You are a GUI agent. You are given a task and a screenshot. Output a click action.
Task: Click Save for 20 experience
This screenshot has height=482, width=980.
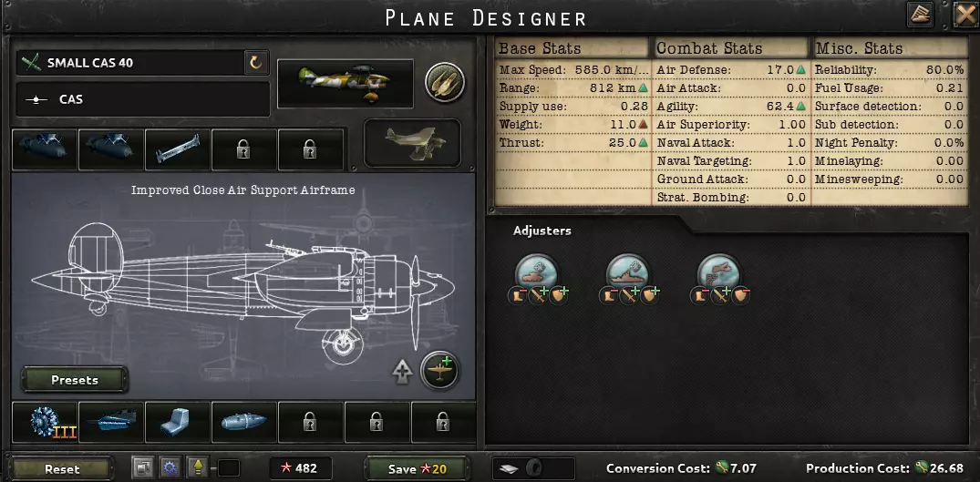coord(417,469)
